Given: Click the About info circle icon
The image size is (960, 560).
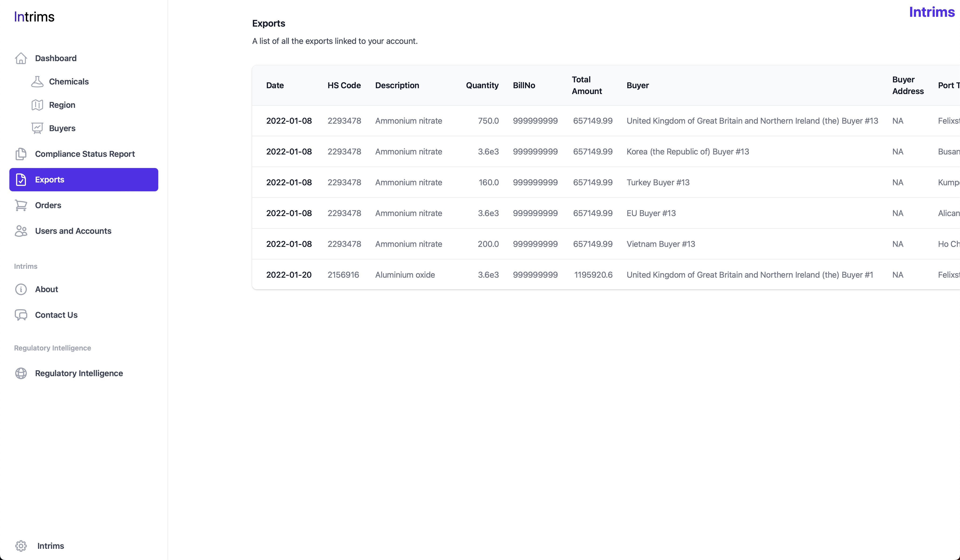Looking at the screenshot, I should tap(21, 289).
